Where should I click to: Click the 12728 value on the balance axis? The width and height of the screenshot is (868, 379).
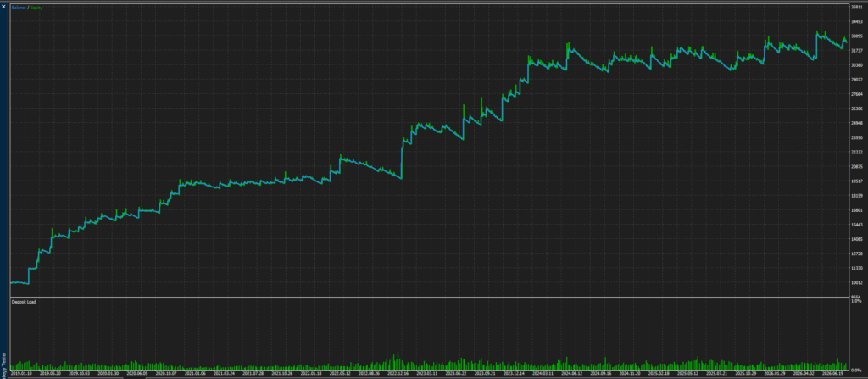[x=857, y=254]
